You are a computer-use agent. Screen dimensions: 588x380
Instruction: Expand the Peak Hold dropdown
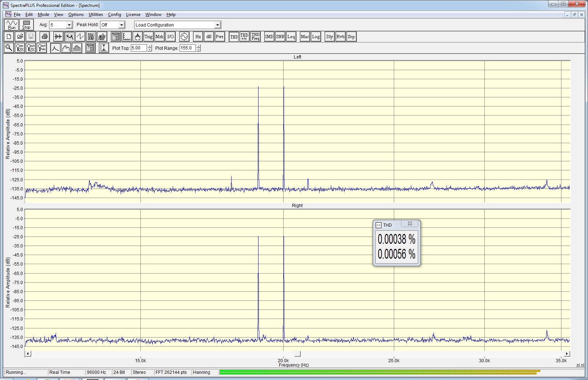point(121,25)
